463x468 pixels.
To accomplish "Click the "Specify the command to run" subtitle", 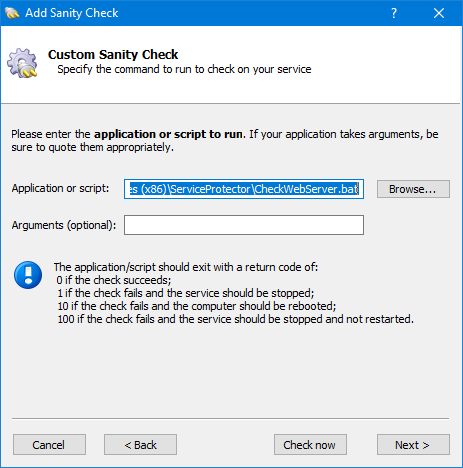I will 184,69.
